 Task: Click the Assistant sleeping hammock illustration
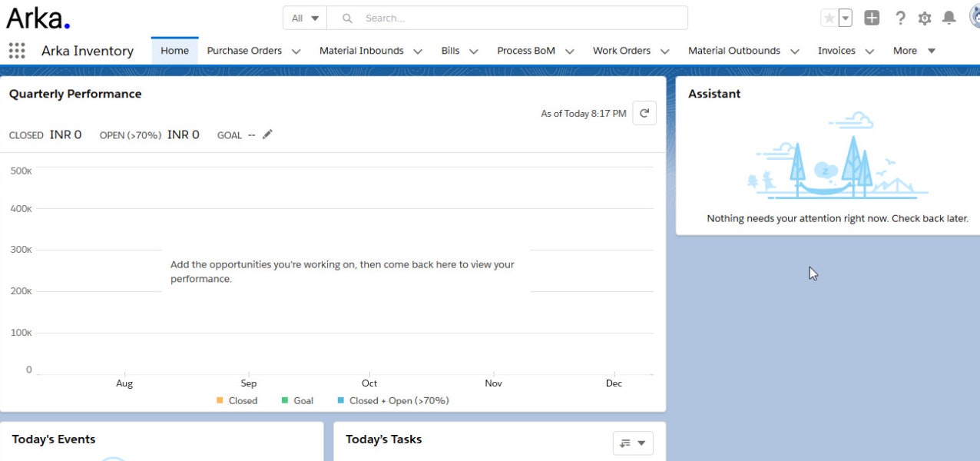(x=837, y=155)
